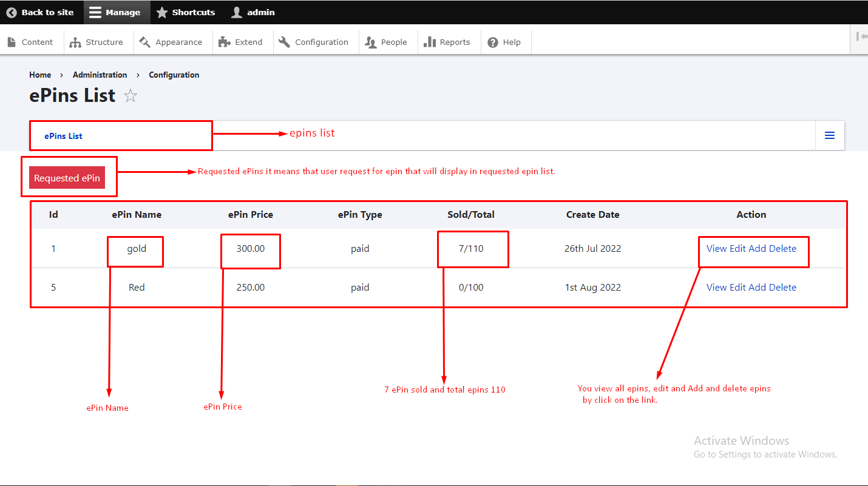Open the Extend modules page
This screenshot has width=868, height=486.
pos(241,42)
